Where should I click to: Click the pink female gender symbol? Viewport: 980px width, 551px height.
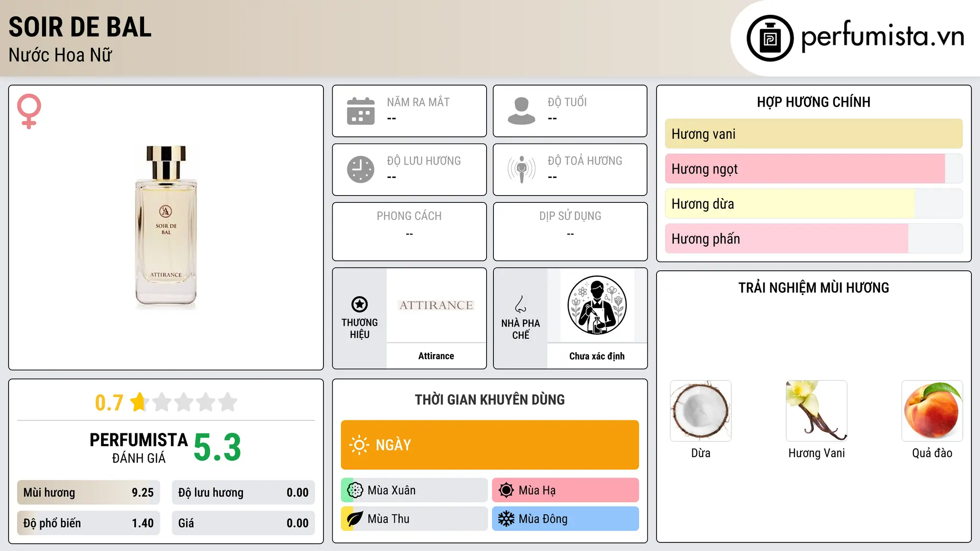pyautogui.click(x=29, y=111)
